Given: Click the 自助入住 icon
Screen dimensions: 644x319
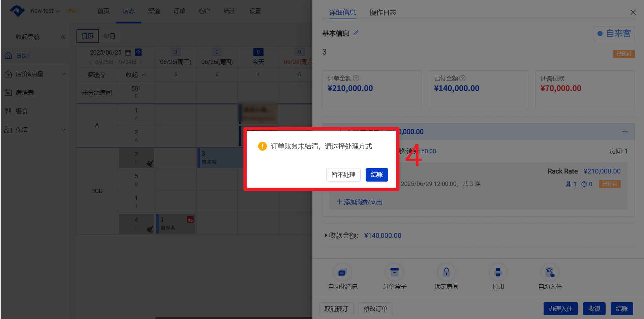Looking at the screenshot, I should coord(550,273).
